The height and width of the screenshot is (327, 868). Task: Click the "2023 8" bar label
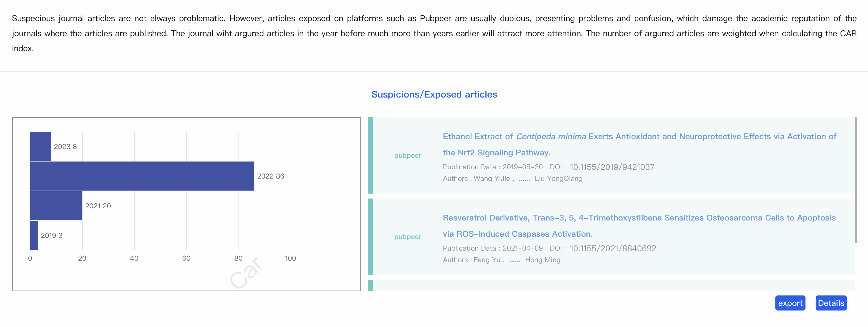click(x=65, y=146)
